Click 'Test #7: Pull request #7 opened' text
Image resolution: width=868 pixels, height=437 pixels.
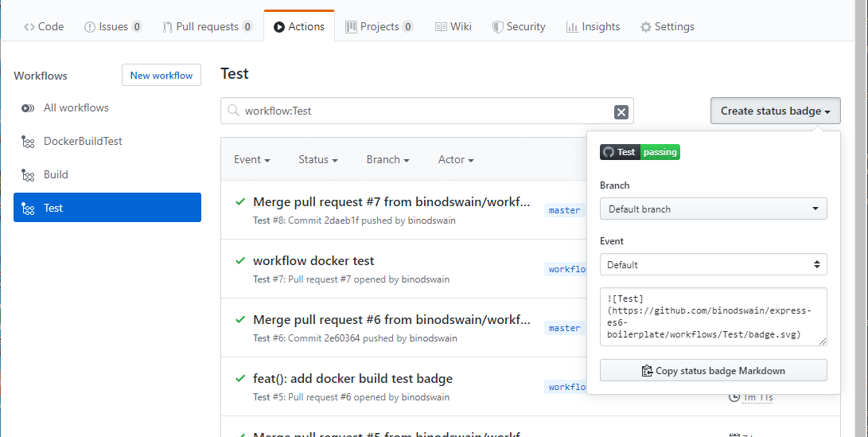tap(351, 279)
